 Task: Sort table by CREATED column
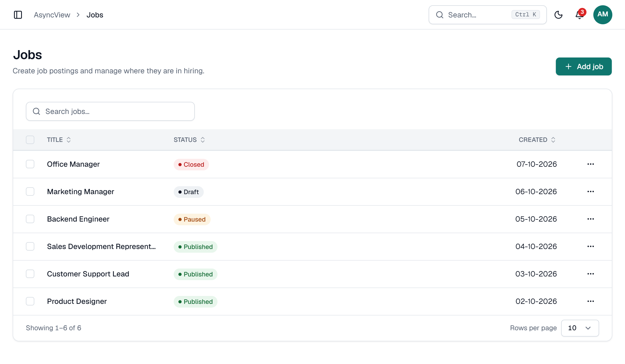[537, 140]
